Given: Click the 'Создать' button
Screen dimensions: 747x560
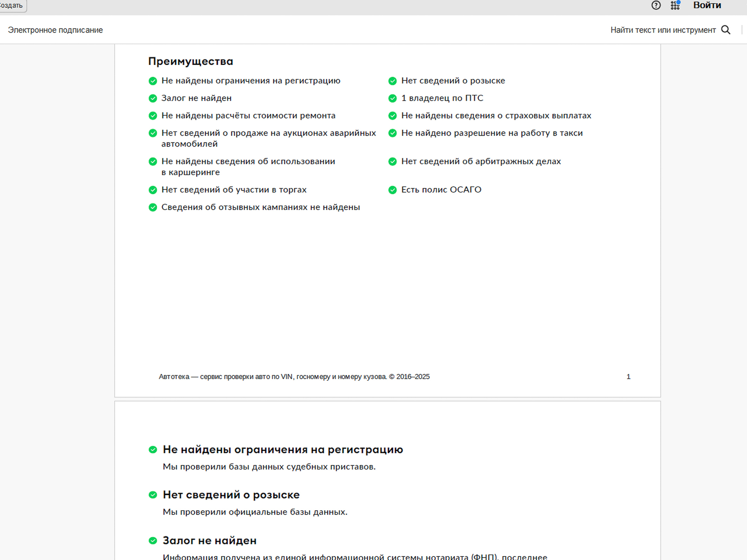Looking at the screenshot, I should (x=12, y=5).
